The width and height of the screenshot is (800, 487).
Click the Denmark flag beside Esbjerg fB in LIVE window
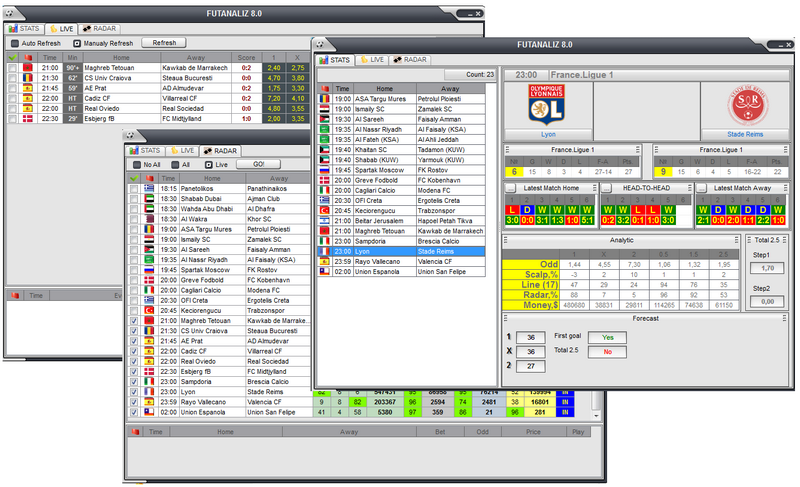tap(28, 119)
